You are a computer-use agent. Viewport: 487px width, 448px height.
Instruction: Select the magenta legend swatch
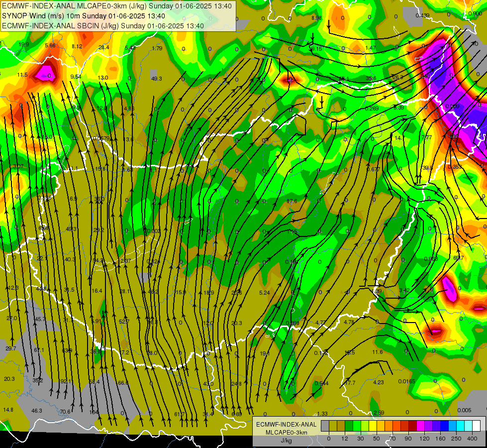tap(420, 426)
